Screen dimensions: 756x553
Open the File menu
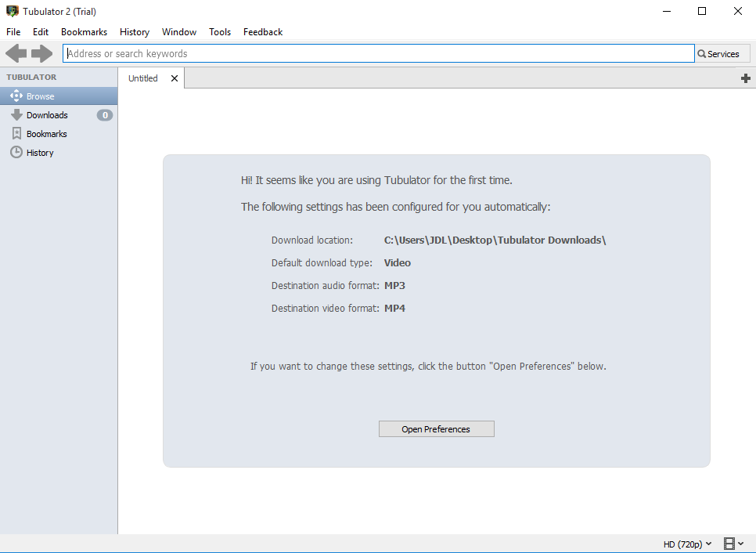13,32
